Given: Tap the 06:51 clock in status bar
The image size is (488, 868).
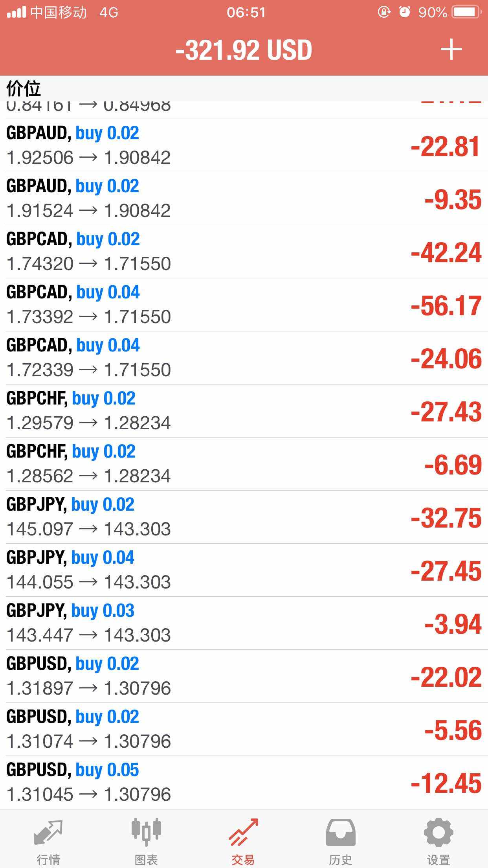Looking at the screenshot, I should 246,13.
